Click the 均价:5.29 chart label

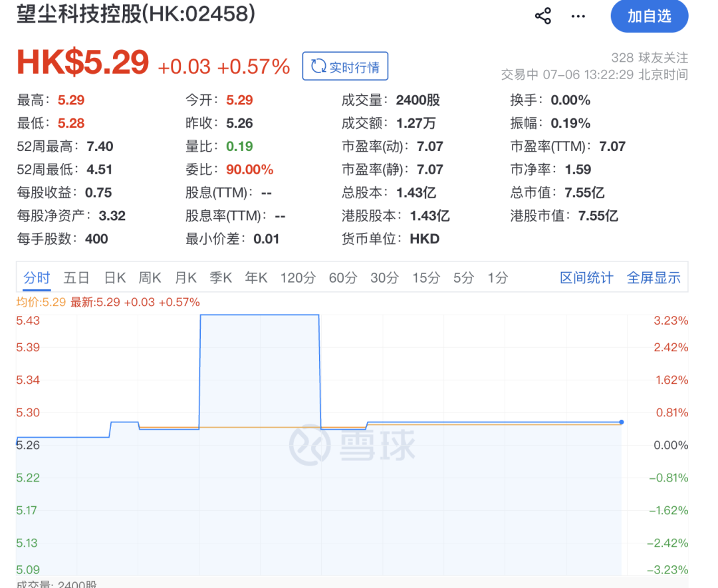41,303
